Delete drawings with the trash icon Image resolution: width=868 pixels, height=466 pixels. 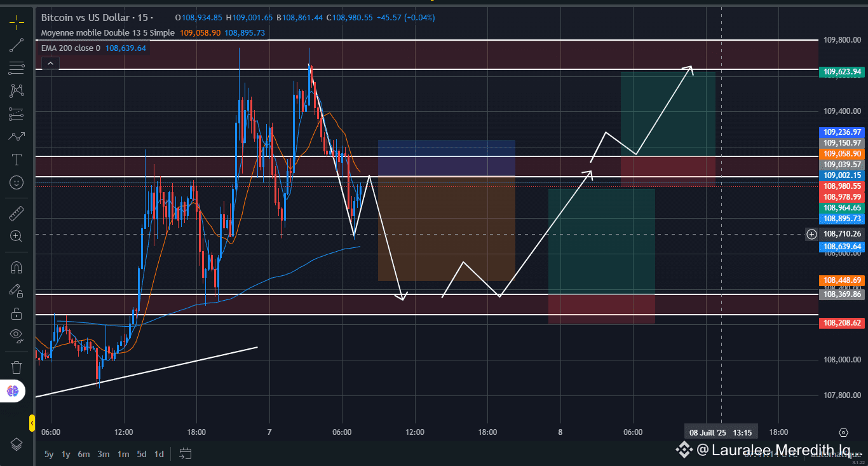click(x=17, y=367)
